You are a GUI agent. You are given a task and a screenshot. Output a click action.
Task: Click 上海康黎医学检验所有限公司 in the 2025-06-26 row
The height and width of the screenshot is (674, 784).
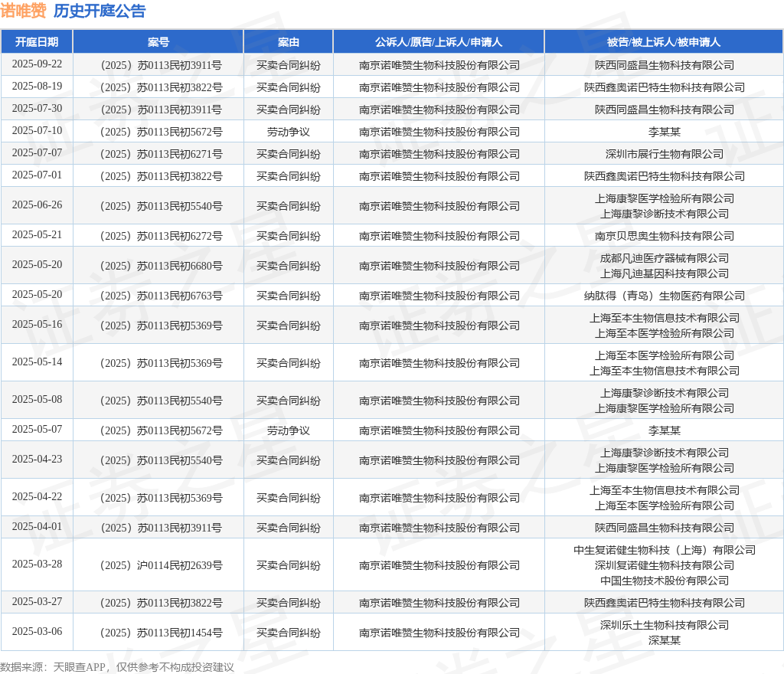[x=664, y=198]
